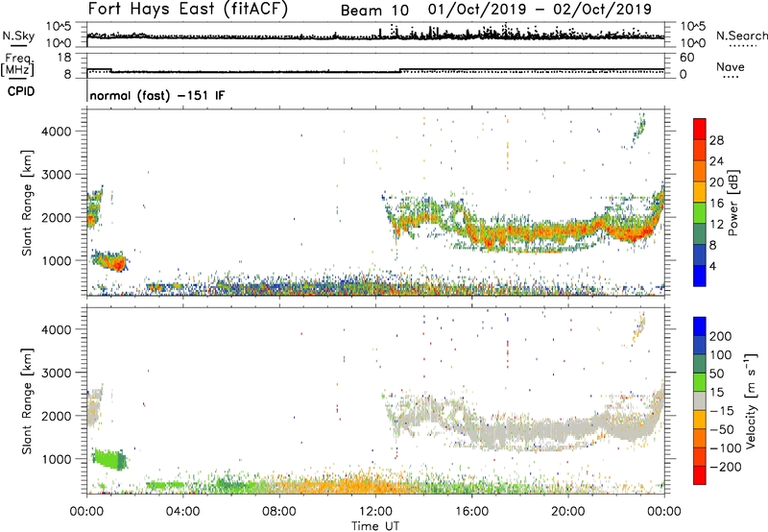Click the '1000' tick on the velocity panel
The image size is (768, 532).
click(56, 459)
